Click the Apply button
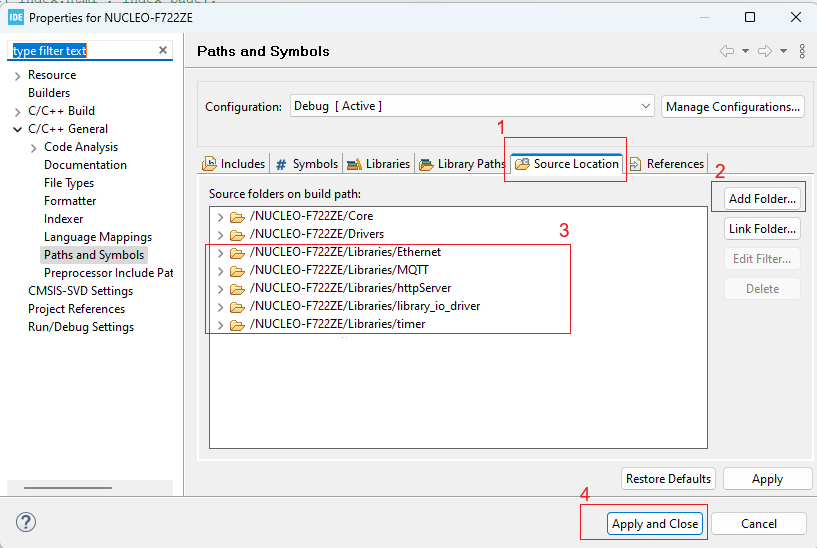The image size is (817, 548). 767,478
